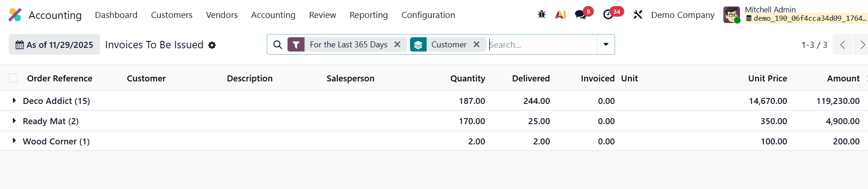The width and height of the screenshot is (868, 189).
Task: Open conversations chat bubble icon
Action: [581, 15]
